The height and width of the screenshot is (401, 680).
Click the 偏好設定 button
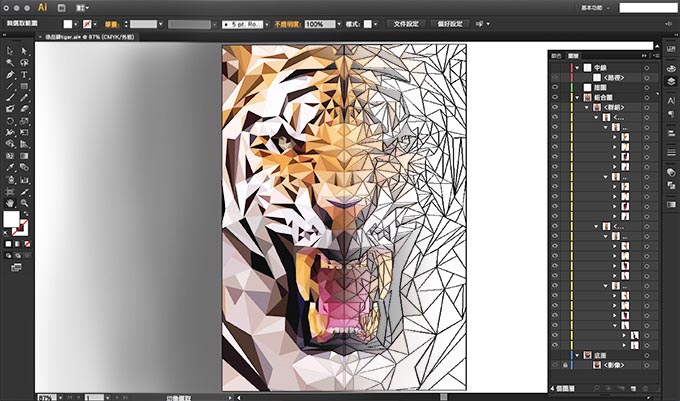(x=450, y=24)
